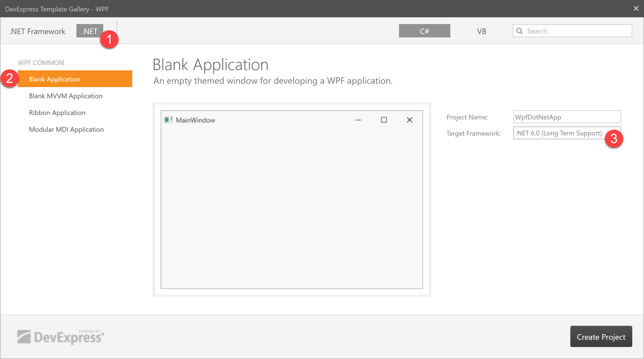
Task: Choose the Ribbon Application template
Action: (57, 113)
